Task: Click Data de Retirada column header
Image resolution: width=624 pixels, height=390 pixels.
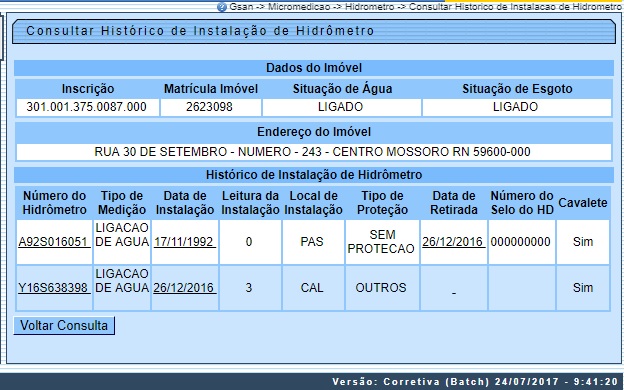Action: pyautogui.click(x=454, y=203)
